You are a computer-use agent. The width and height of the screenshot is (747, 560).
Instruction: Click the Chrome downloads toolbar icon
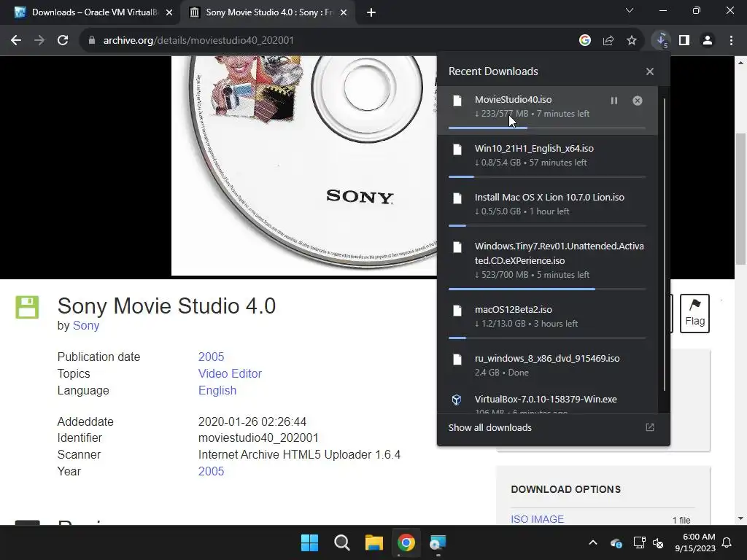point(661,41)
